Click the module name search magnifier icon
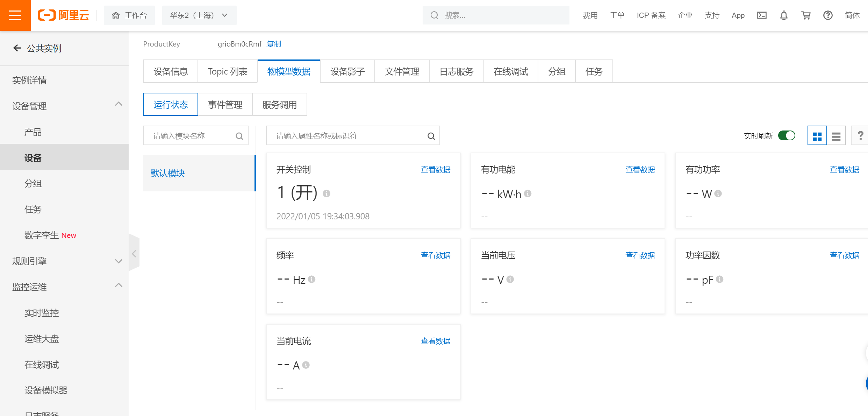Screen dimensions: 868x416 click(x=239, y=136)
